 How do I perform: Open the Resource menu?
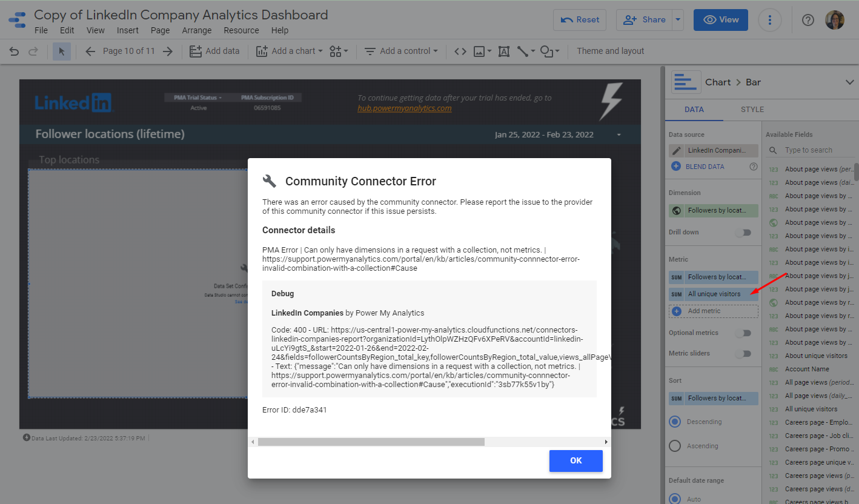coord(241,30)
